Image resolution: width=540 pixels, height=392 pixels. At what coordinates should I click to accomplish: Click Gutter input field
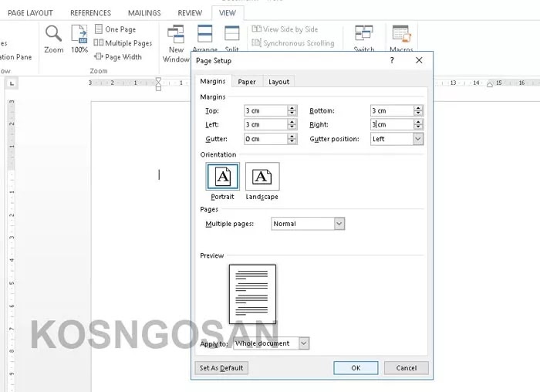coord(266,139)
